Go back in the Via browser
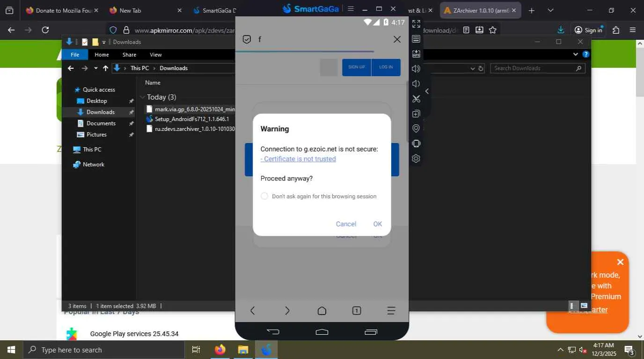 point(252,310)
